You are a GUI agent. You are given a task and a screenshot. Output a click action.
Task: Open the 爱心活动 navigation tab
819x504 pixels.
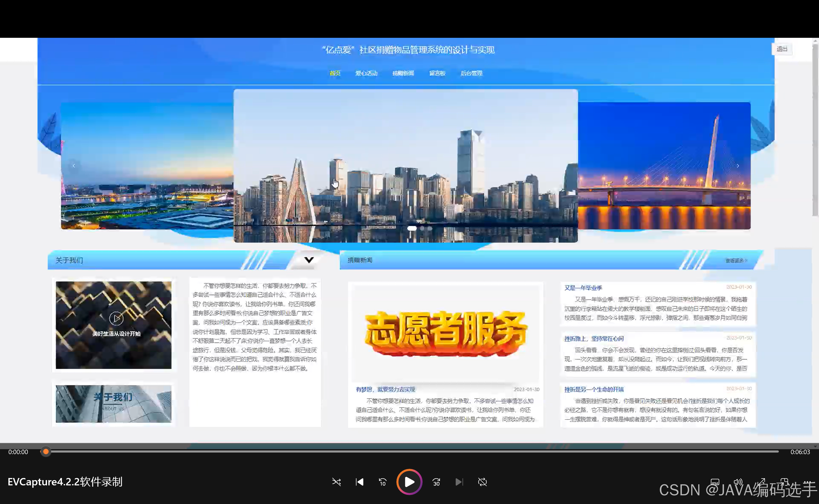click(366, 73)
